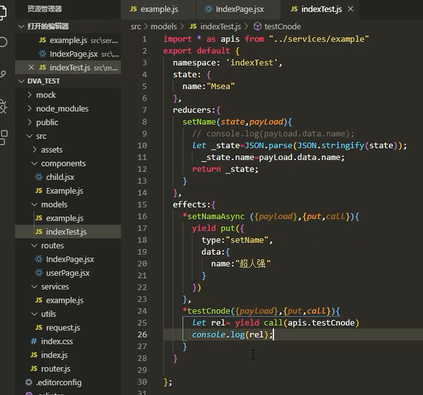Open IndexPage.jsx under routes folder
This screenshot has width=423, height=395.
[x=68, y=259]
